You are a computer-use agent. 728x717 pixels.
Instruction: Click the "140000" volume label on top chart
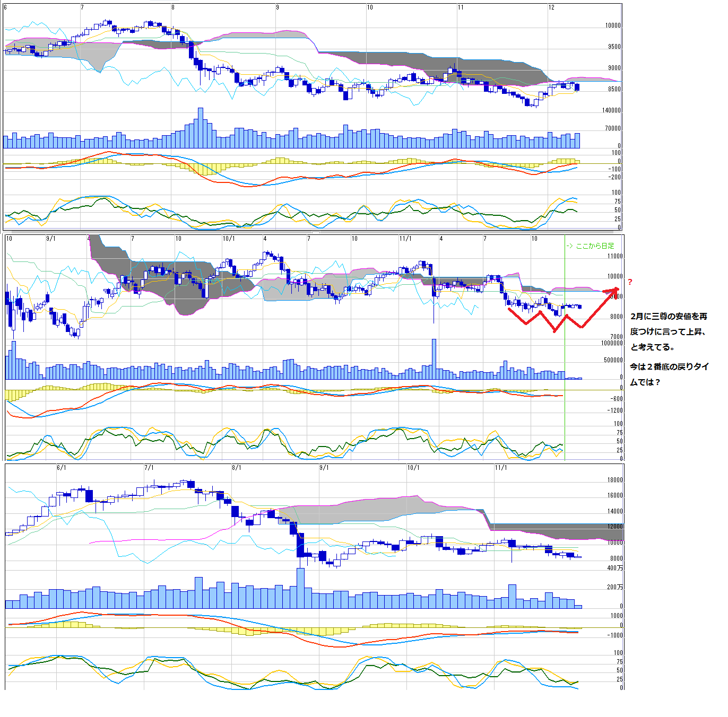click(x=611, y=110)
